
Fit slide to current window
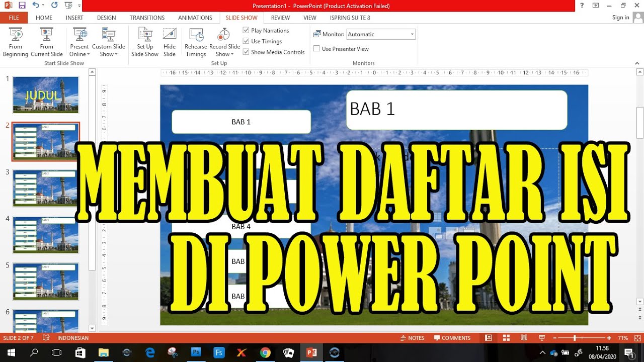(637, 338)
